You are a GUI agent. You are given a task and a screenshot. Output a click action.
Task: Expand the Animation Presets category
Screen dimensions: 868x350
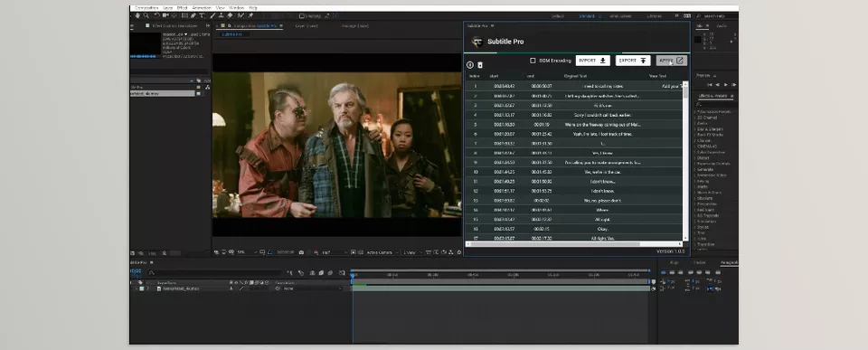coord(694,111)
